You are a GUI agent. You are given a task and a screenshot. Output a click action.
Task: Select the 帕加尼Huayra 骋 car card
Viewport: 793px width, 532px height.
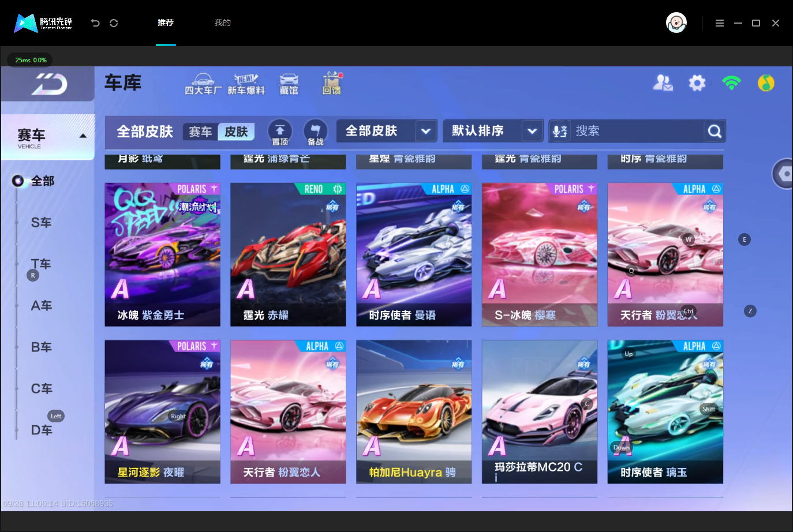pos(414,411)
